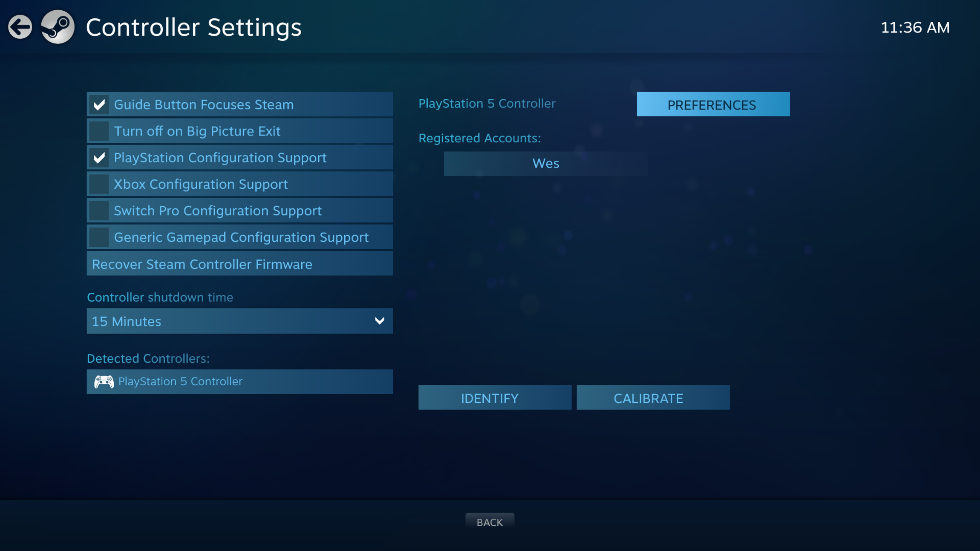Enable Switch Pro Configuration Support option
Image resolution: width=980 pixels, height=551 pixels.
100,210
